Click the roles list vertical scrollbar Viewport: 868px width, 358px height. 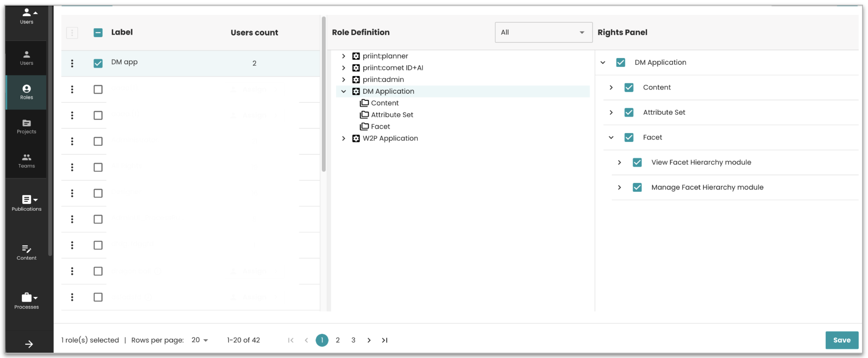click(324, 94)
